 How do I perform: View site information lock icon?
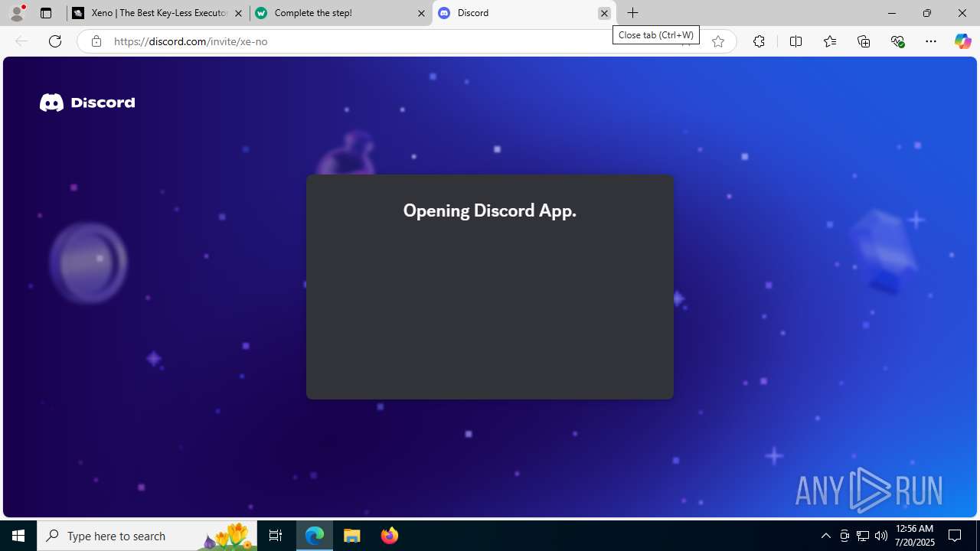point(96,41)
